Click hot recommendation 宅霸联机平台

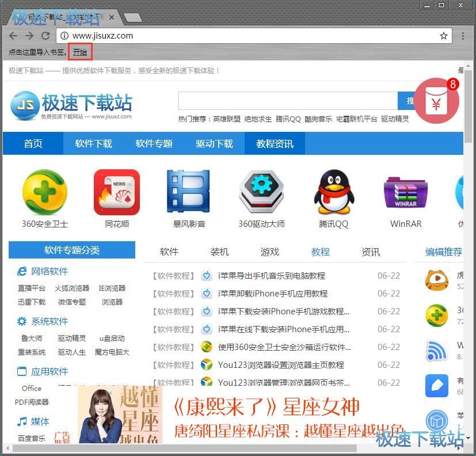pos(357,119)
